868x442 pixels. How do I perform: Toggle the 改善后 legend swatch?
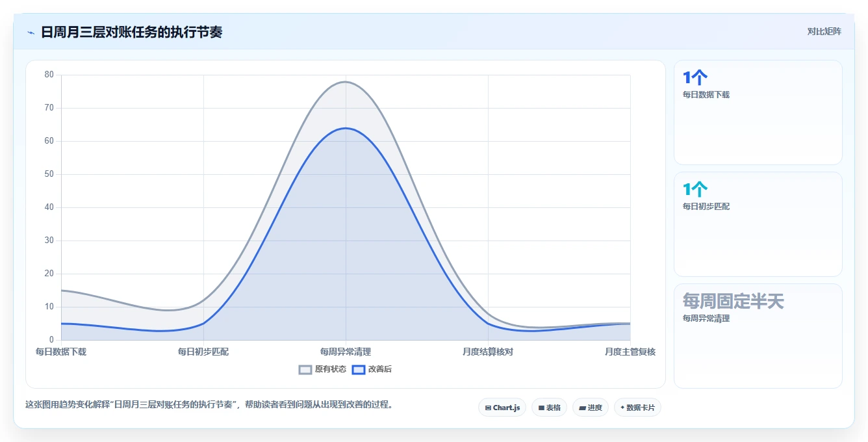coord(359,369)
